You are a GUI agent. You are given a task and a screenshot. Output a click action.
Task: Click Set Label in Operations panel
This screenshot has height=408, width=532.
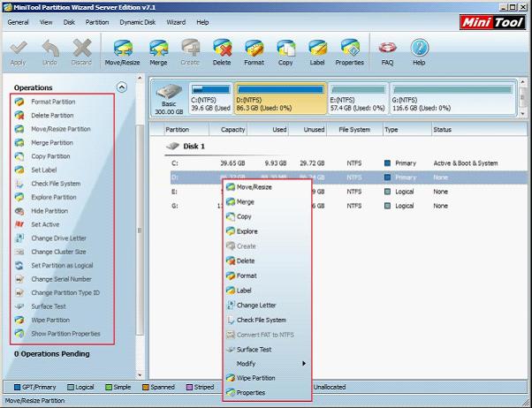coord(44,170)
